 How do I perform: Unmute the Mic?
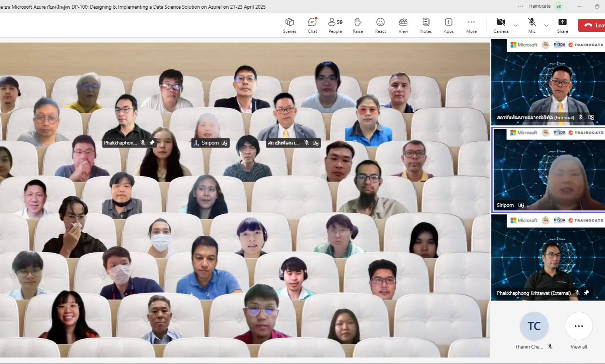pos(532,25)
